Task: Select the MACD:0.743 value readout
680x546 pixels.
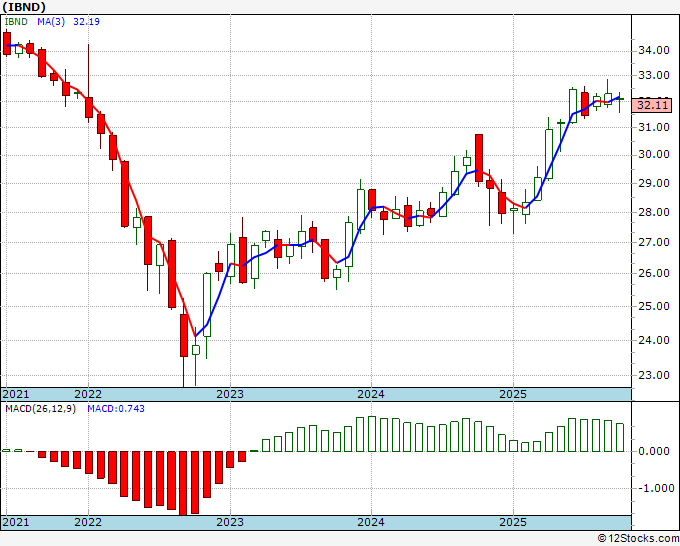Action: click(x=116, y=409)
